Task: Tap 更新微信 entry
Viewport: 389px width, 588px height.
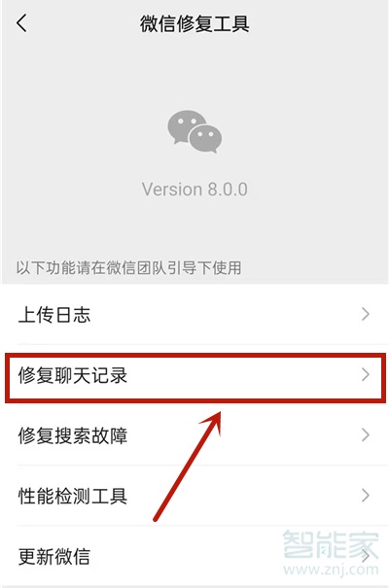Action: pyautogui.click(x=194, y=557)
